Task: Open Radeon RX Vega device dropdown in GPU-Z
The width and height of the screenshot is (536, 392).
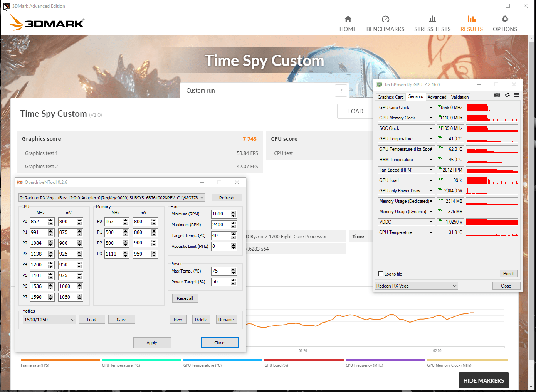Action: (417, 286)
